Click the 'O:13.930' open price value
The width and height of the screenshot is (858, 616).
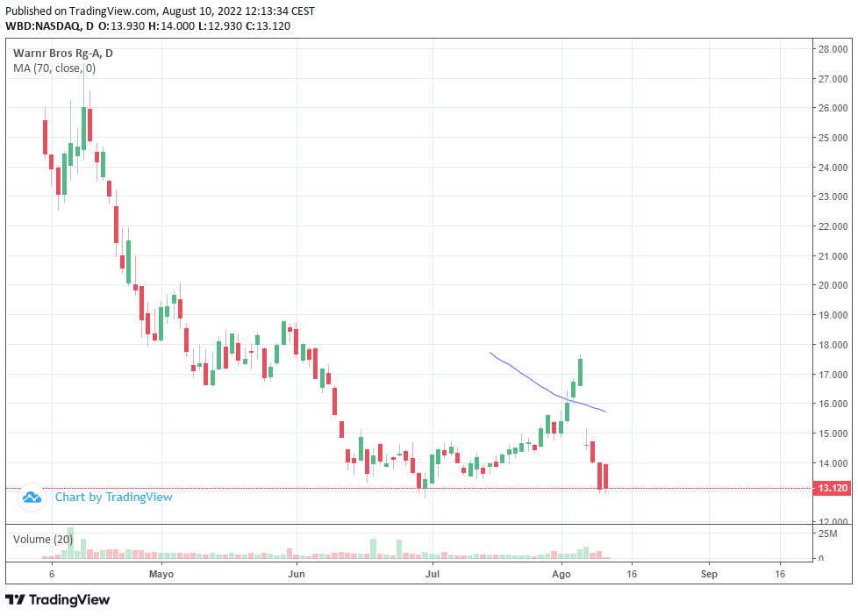click(x=121, y=25)
